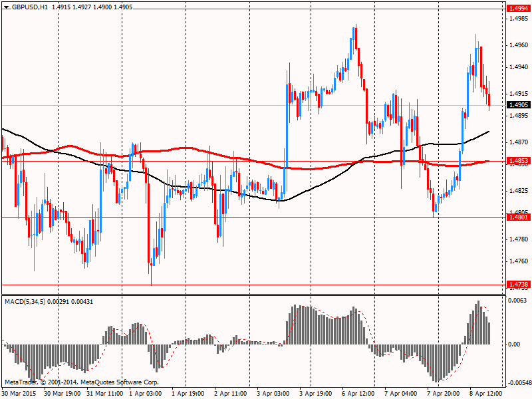Click the 3 Apr 03:00 time label

coord(273,394)
